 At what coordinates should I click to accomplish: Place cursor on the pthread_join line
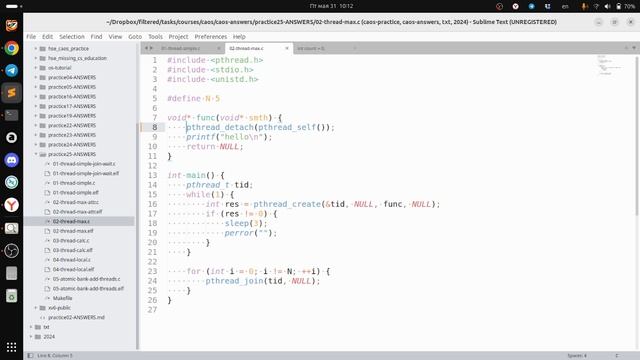point(262,281)
